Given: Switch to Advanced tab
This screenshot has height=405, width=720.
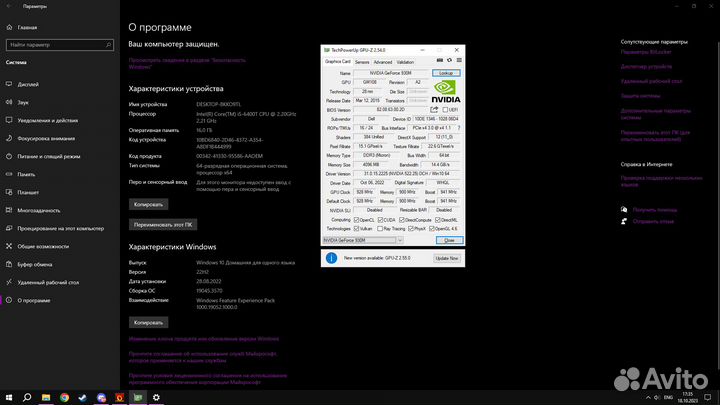Looking at the screenshot, I should [x=382, y=62].
